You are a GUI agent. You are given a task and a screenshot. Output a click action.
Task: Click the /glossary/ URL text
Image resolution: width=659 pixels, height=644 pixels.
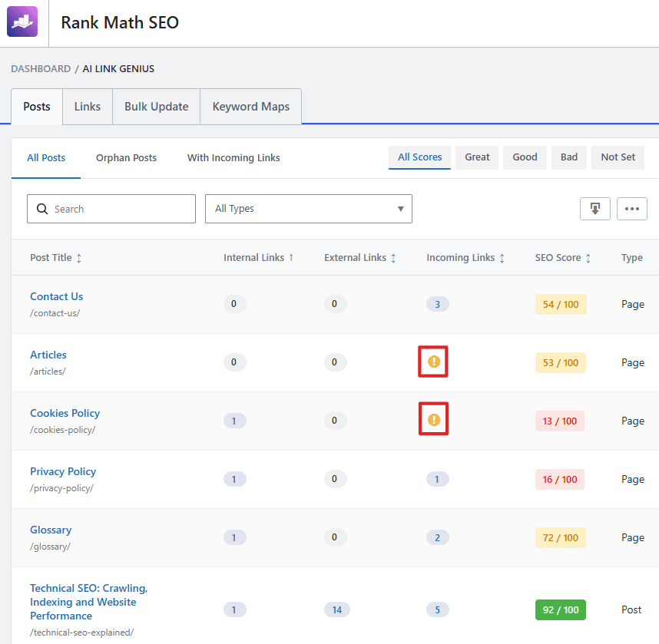50,547
